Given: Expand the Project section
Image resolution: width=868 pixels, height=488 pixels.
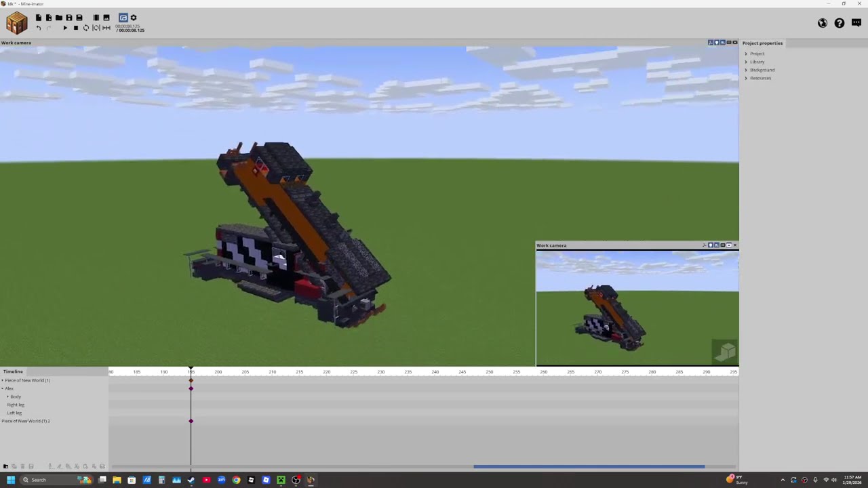Looking at the screenshot, I should [746, 54].
